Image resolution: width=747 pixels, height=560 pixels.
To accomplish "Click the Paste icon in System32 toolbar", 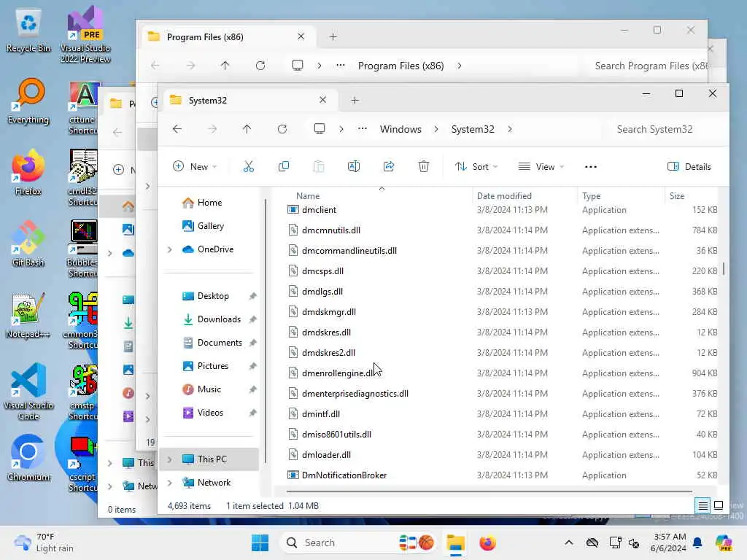I will (319, 166).
